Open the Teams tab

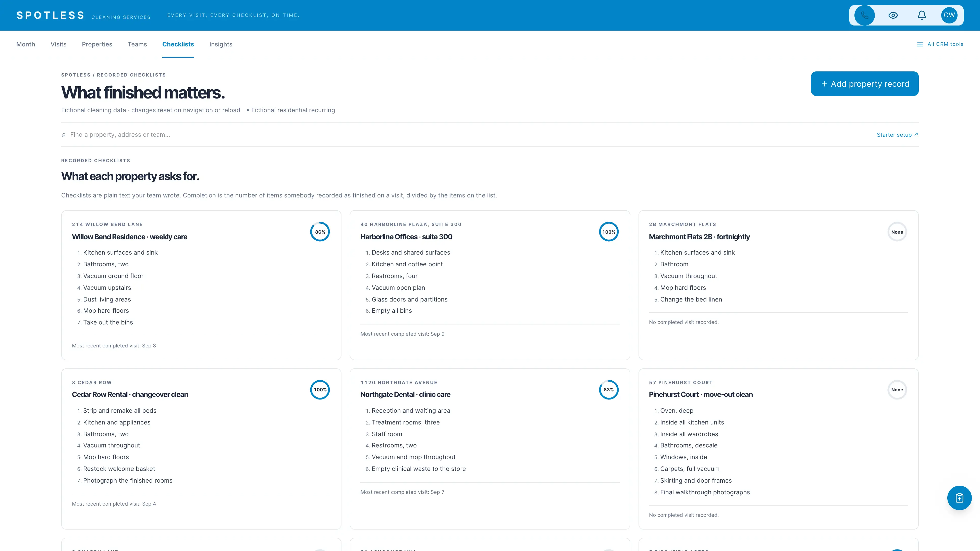point(137,44)
